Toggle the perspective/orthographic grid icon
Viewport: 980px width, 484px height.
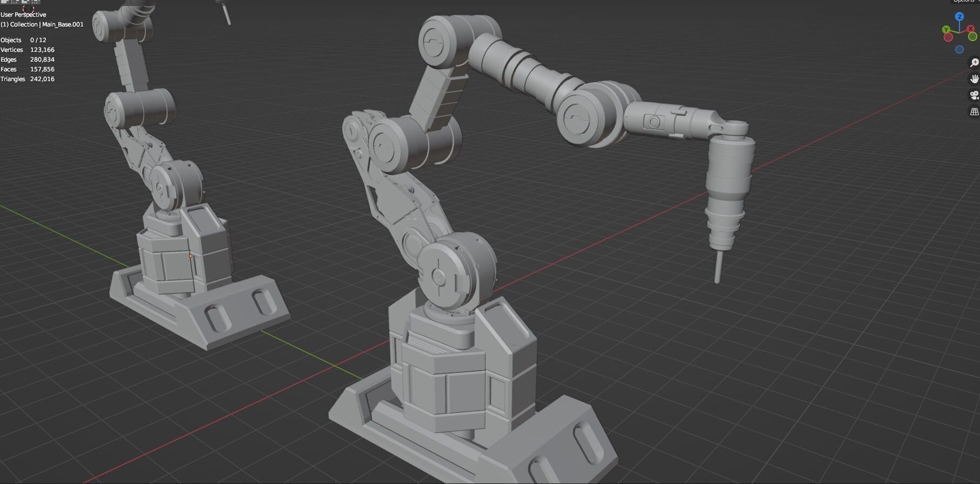tap(974, 112)
